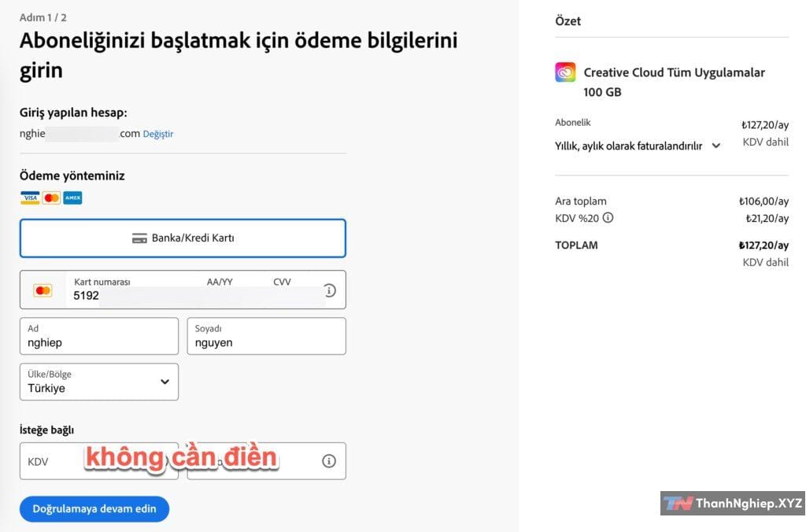Open the Ülke/Bölge Türkiye dropdown
Image resolution: width=806 pixels, height=532 pixels.
[99, 382]
